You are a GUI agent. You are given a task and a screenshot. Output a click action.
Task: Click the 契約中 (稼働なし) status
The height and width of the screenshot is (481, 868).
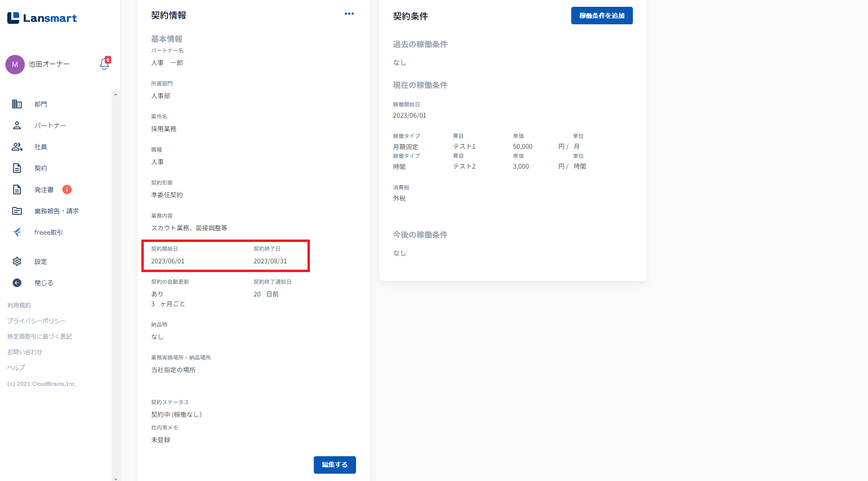(176, 414)
